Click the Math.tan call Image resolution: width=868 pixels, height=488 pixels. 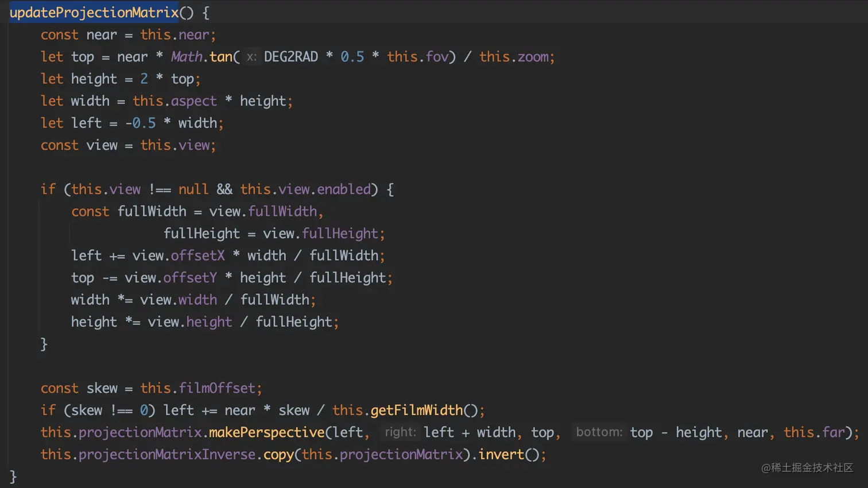click(201, 57)
